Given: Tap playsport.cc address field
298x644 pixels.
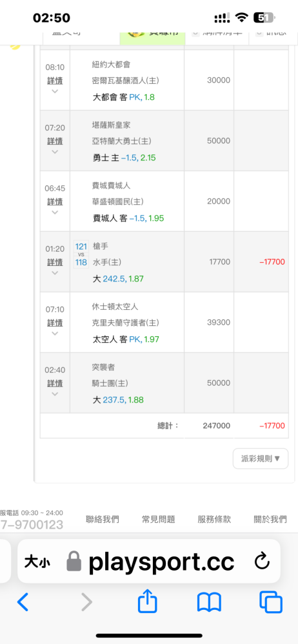Looking at the screenshot, I should [x=149, y=562].
